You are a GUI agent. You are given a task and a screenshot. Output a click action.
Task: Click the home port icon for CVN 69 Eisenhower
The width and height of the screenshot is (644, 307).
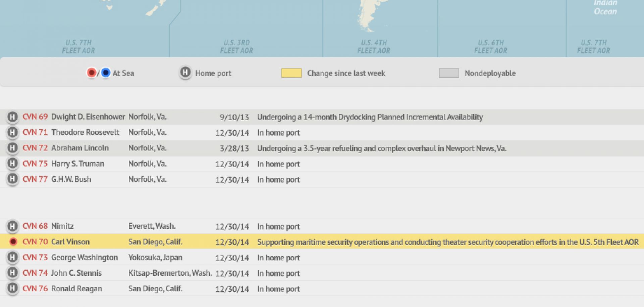(x=12, y=117)
